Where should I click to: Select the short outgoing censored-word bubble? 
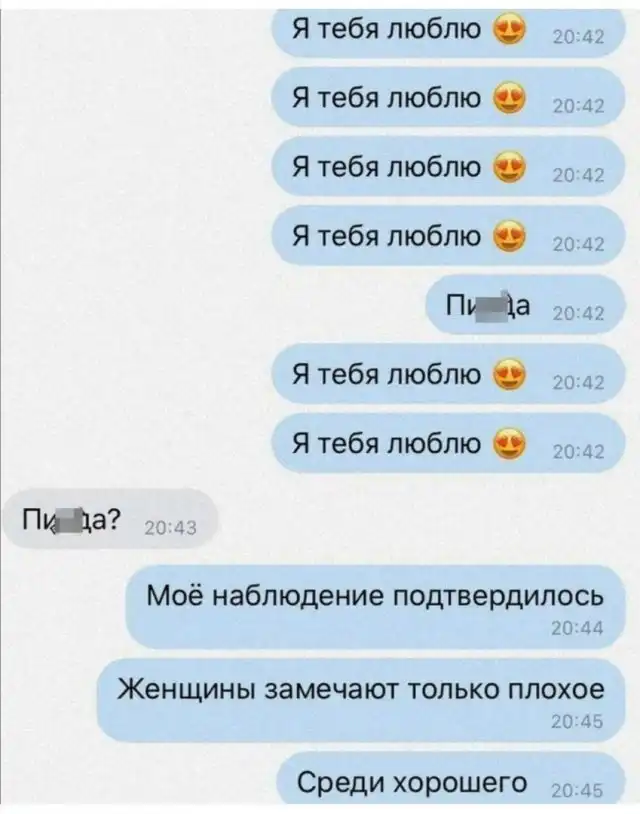click(525, 305)
